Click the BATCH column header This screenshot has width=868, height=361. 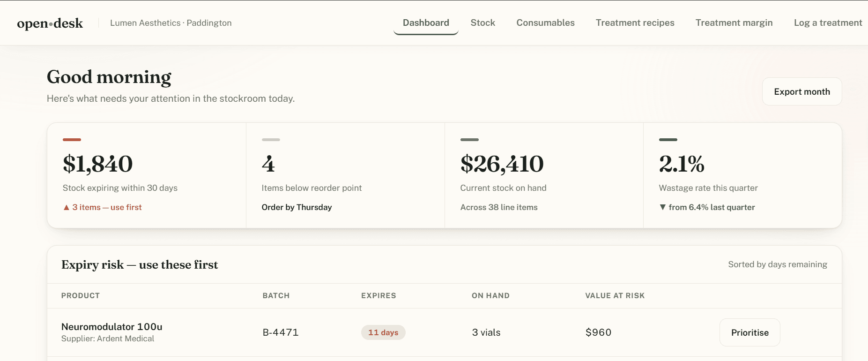pyautogui.click(x=276, y=296)
